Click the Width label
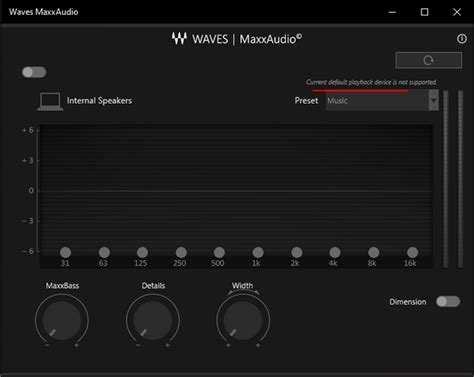 (x=242, y=286)
